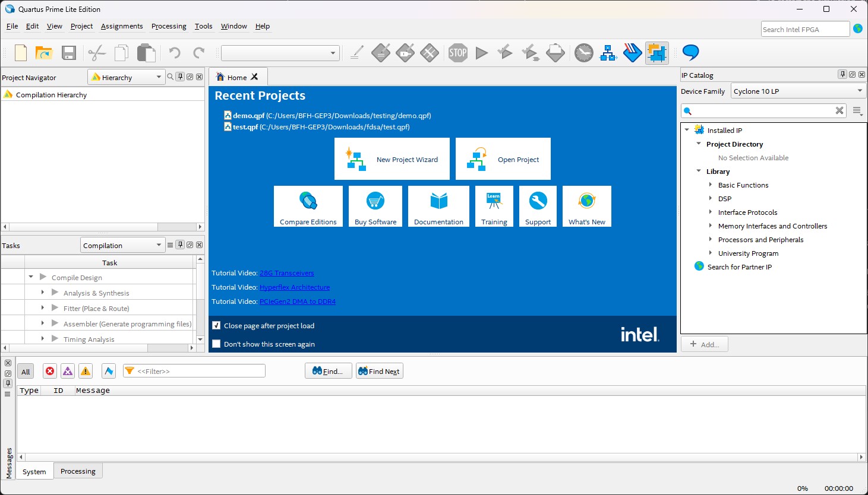Toggle the purple critical warning filter

[x=68, y=371]
